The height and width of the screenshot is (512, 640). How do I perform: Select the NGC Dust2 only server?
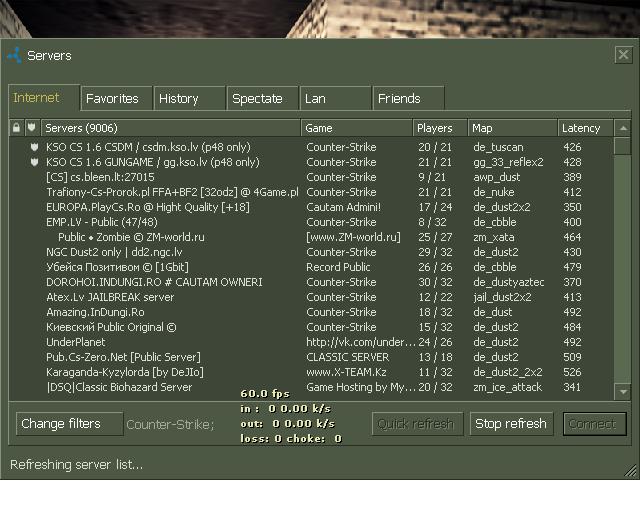(311, 252)
